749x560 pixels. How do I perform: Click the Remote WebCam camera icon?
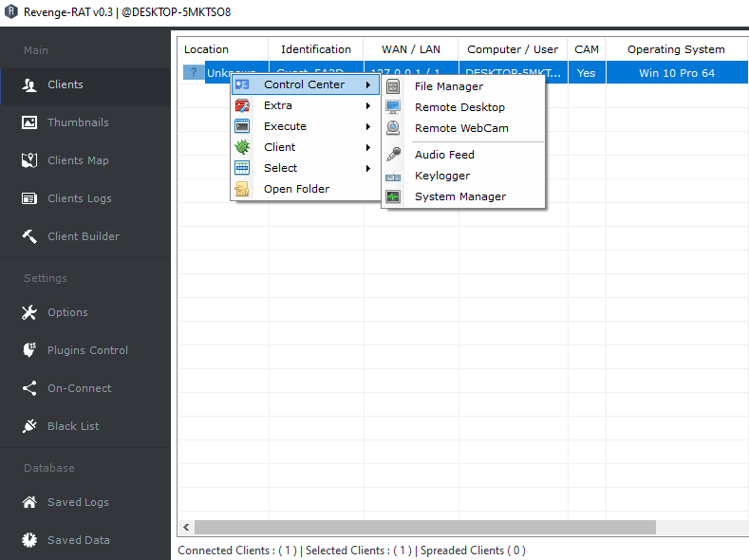click(x=393, y=128)
